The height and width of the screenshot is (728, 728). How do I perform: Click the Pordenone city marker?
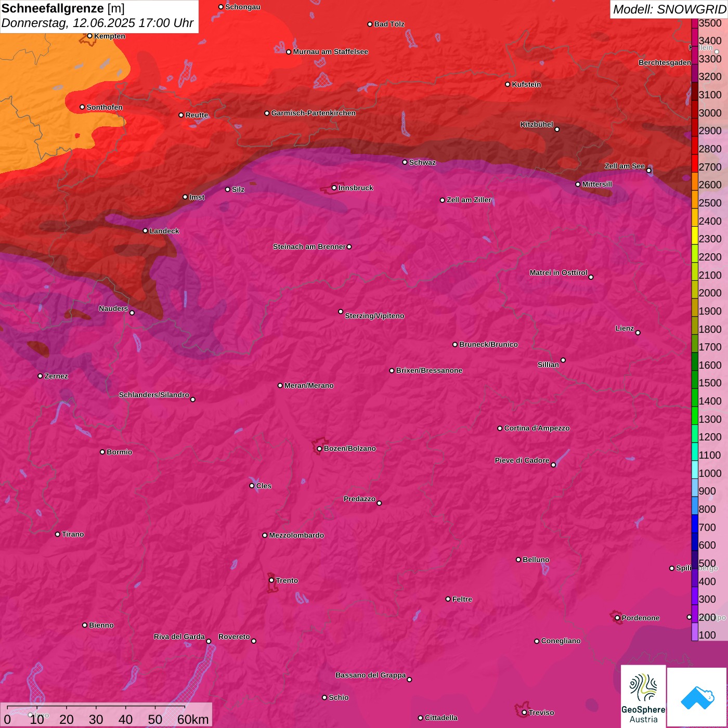pos(617,618)
